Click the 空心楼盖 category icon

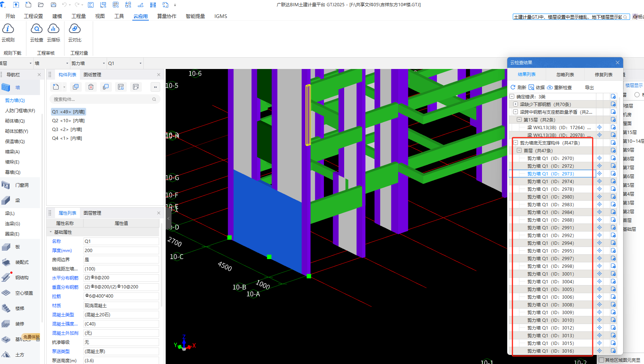6,293
